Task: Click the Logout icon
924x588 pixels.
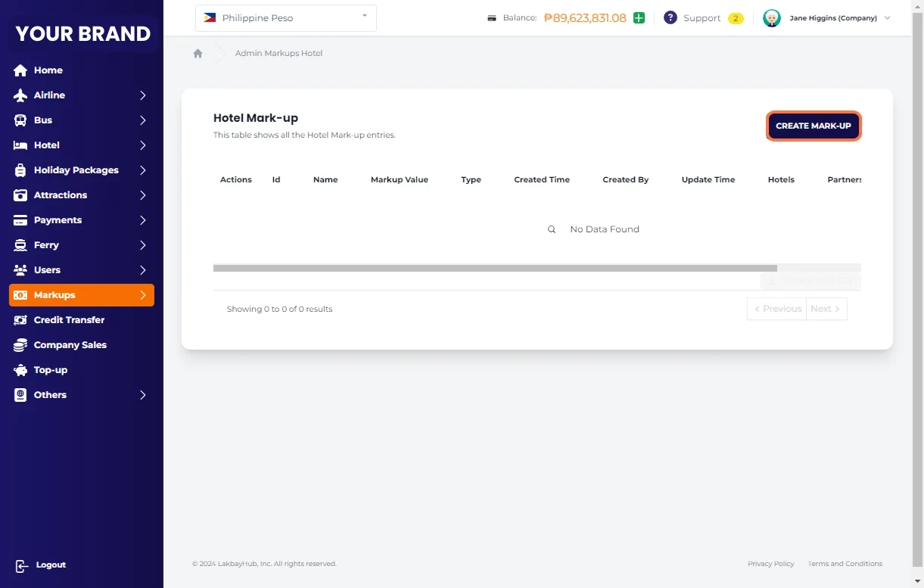Action: 21,565
